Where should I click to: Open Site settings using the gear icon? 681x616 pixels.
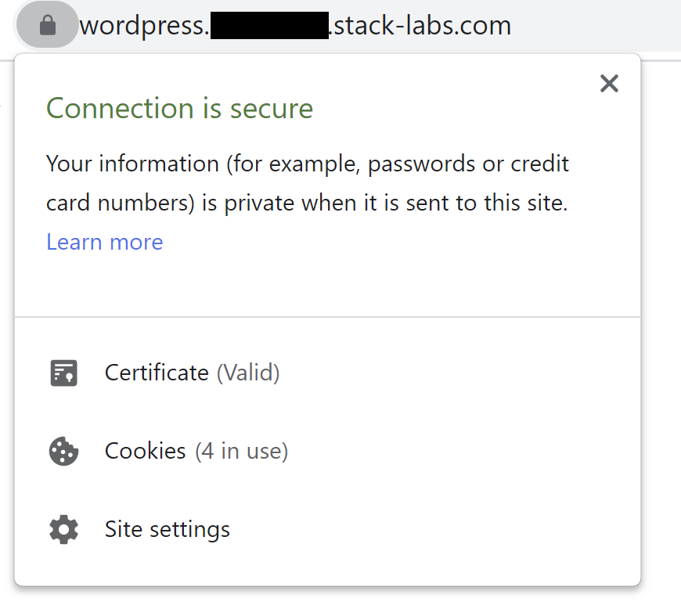coord(63,529)
